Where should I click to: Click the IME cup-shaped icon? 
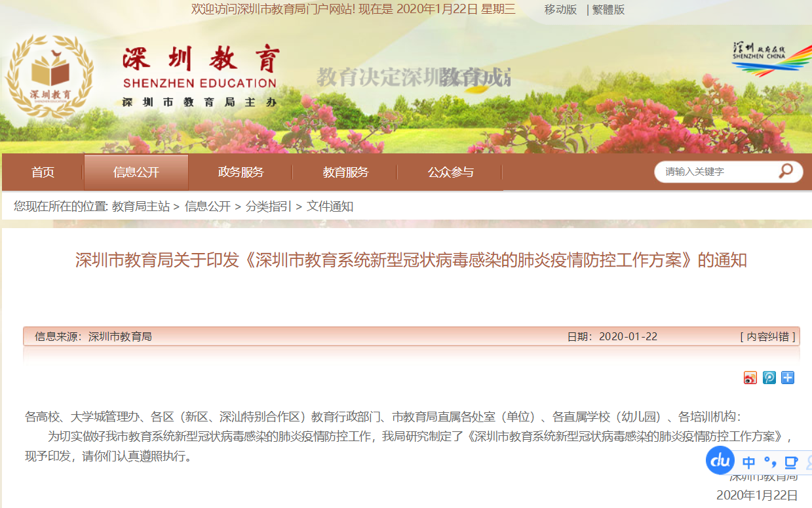(x=791, y=462)
